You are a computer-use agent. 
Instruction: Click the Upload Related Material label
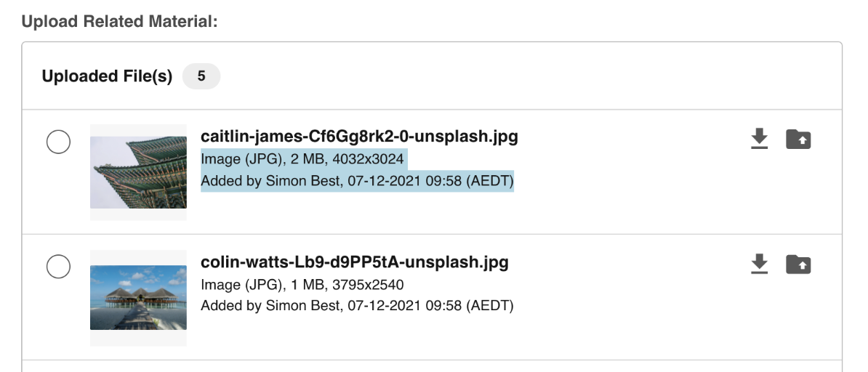coord(120,22)
